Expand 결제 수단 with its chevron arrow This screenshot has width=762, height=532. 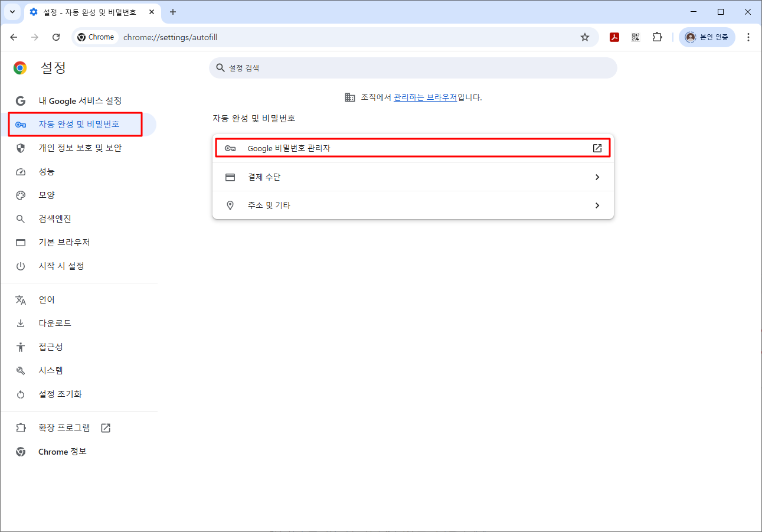(x=597, y=177)
